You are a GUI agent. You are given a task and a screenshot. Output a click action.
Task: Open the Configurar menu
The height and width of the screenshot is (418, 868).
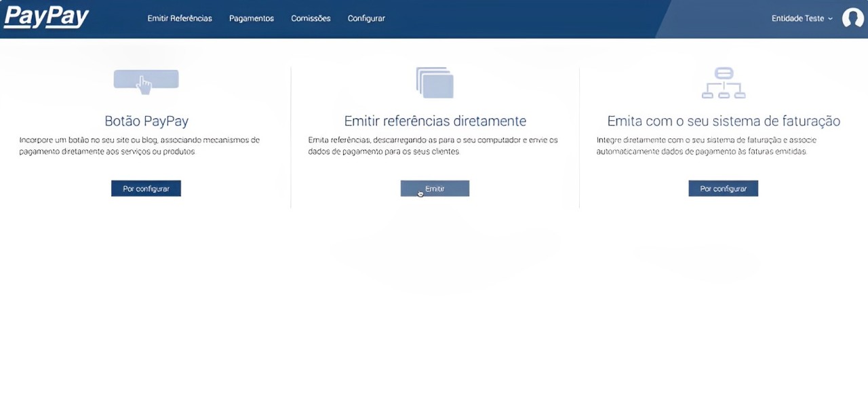point(366,18)
